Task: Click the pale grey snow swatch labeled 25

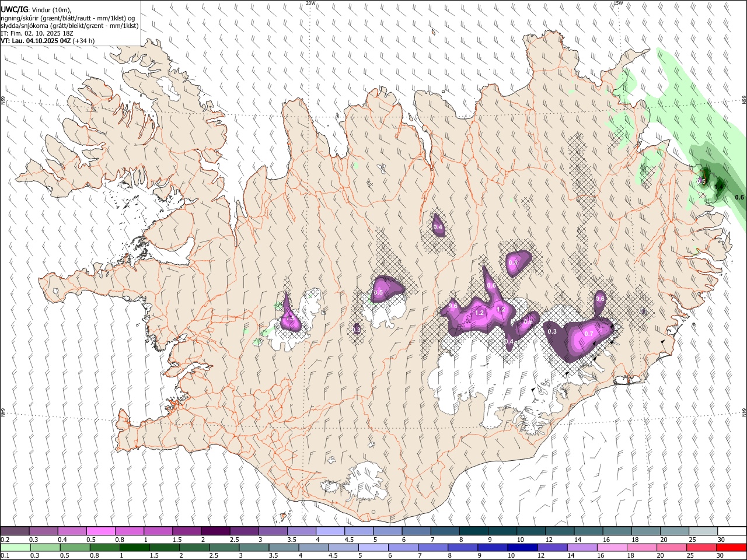Action: (703, 531)
